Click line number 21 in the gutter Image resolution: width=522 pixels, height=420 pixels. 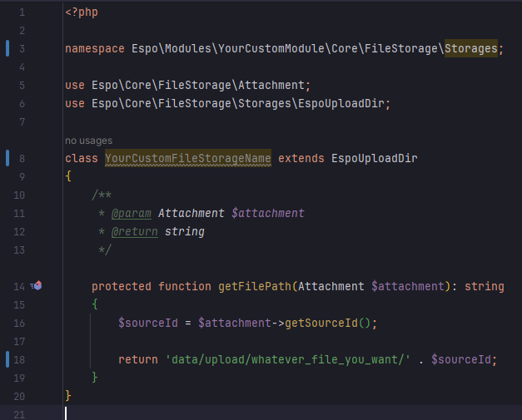point(19,414)
